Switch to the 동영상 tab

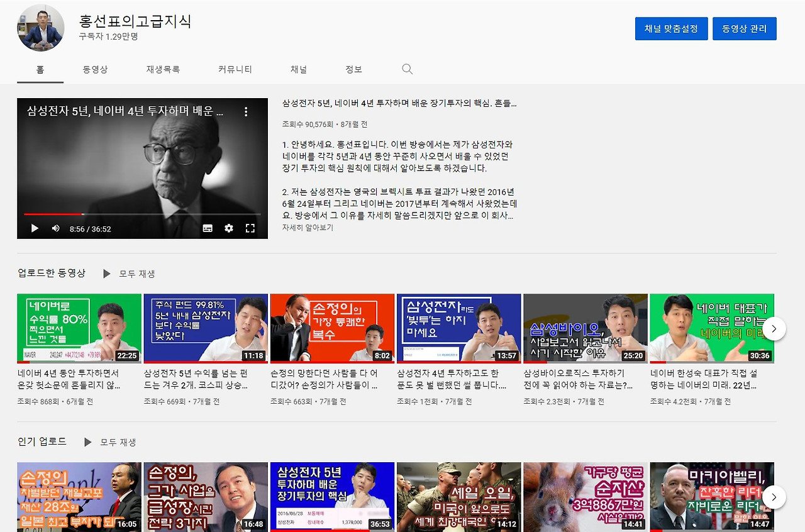95,69
